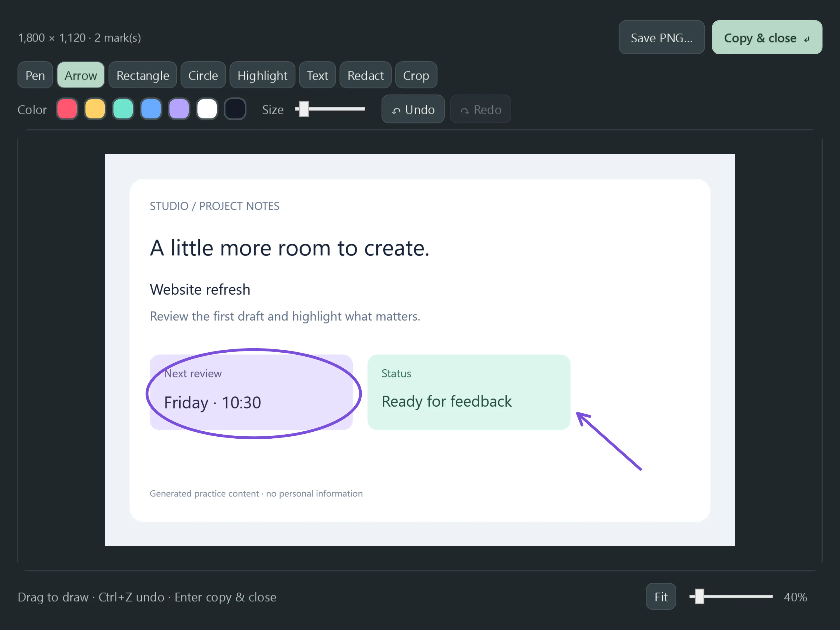Select the purple color swatch
Image resolution: width=840 pixels, height=630 pixels.
(x=179, y=109)
